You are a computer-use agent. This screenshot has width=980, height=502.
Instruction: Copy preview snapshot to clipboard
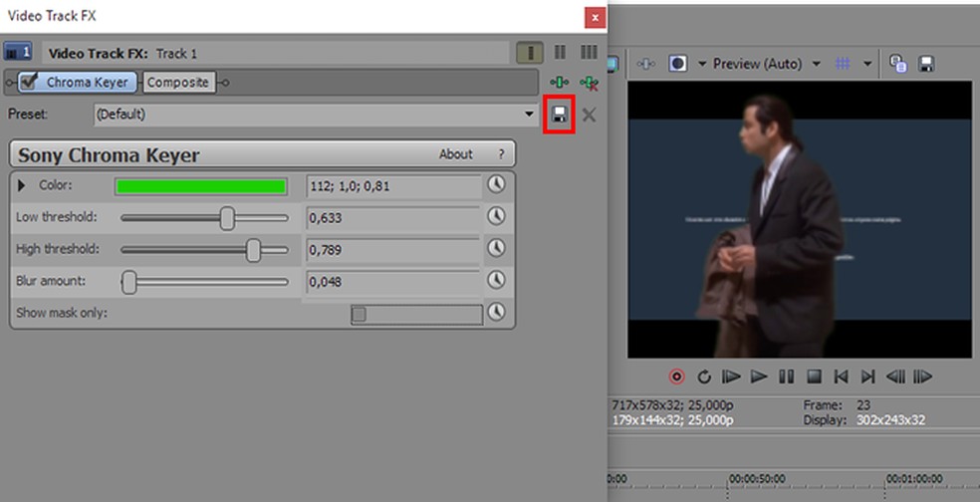[897, 64]
